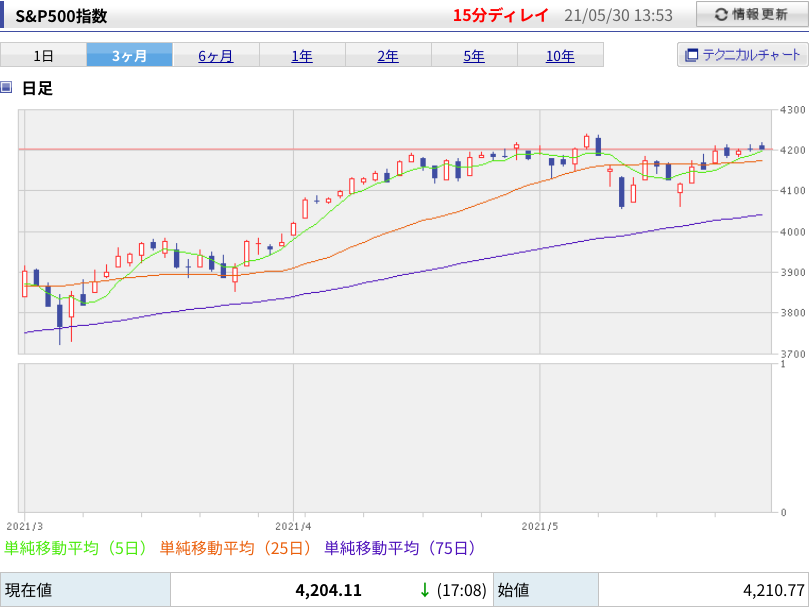Click the 2021/3 x-axis label
The height and width of the screenshot is (607, 810).
tap(24, 526)
